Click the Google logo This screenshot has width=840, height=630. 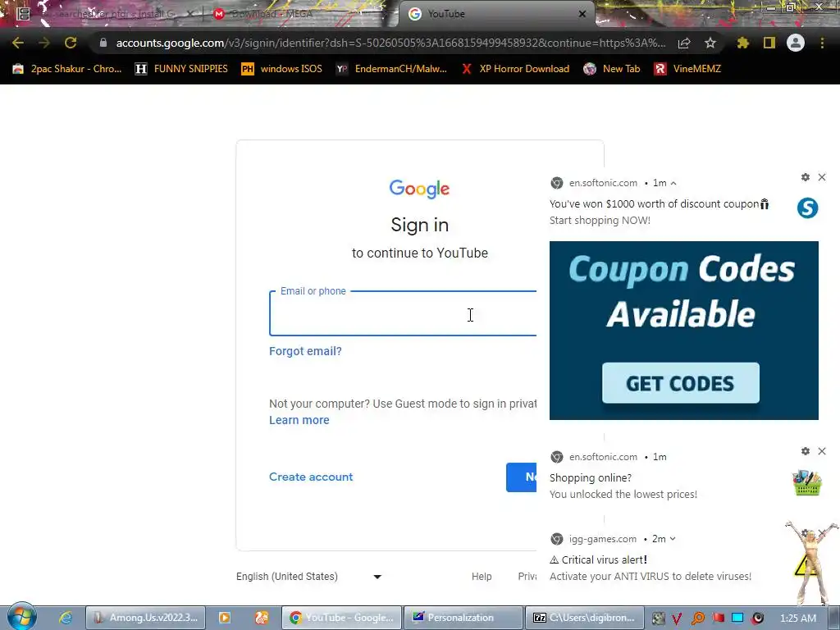[419, 189]
